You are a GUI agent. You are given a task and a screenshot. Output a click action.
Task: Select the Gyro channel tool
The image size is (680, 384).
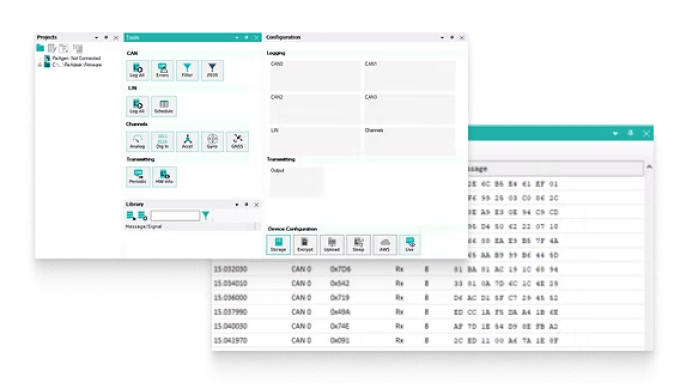tap(212, 141)
